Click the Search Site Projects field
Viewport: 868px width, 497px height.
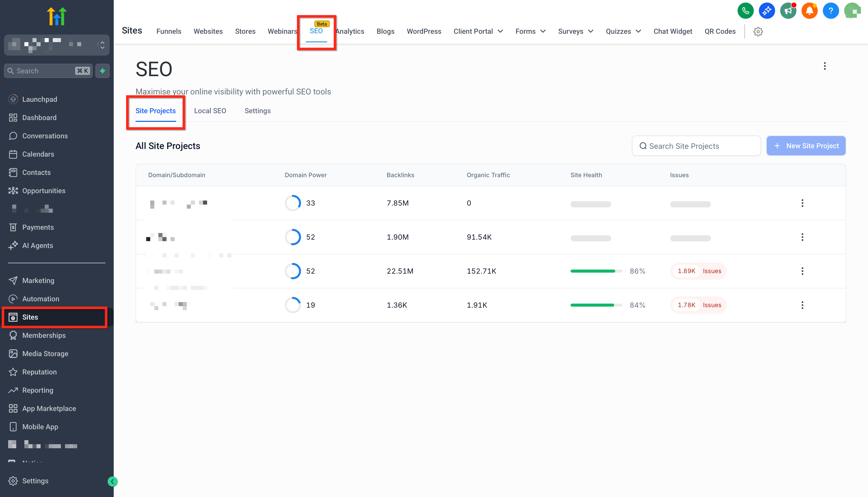click(x=696, y=146)
